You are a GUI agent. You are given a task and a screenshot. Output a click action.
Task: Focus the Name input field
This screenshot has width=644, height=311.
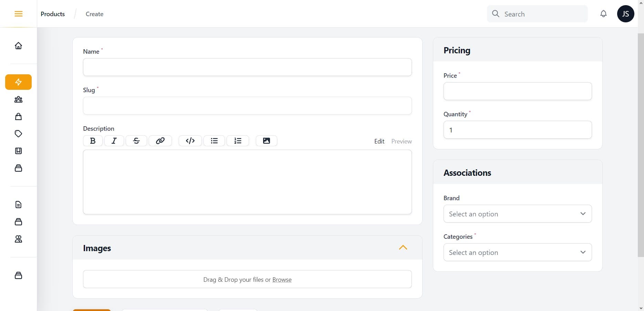point(247,67)
